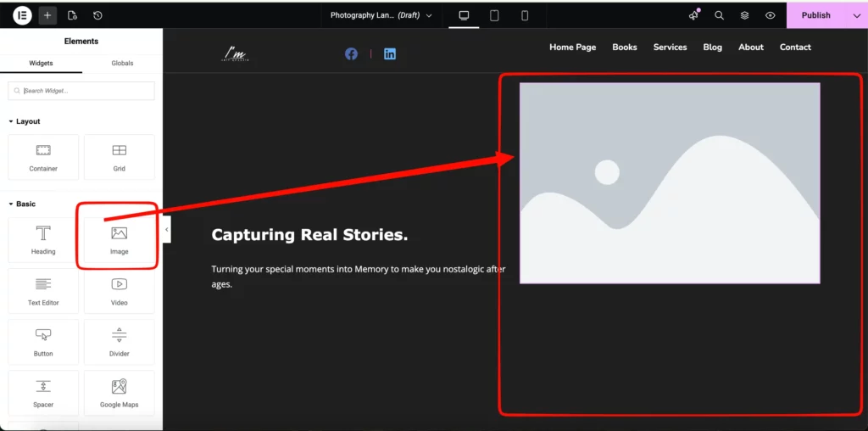This screenshot has height=431, width=868.
Task: Open the Contact menu link
Action: pyautogui.click(x=795, y=48)
